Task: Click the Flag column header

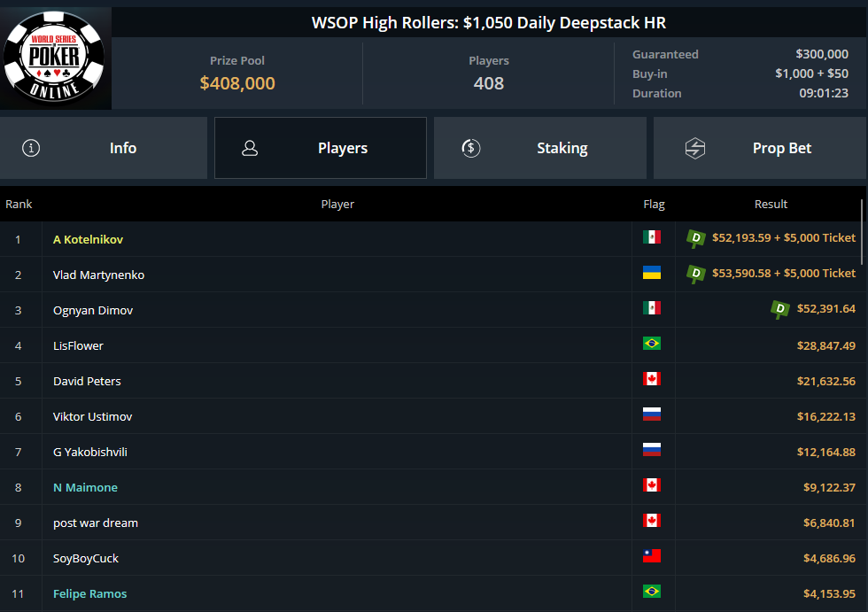Action: 654,205
